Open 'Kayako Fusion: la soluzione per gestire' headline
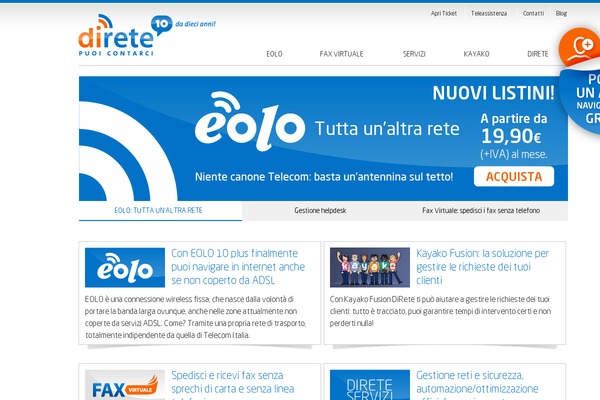This screenshot has height=400, width=600. [483, 267]
